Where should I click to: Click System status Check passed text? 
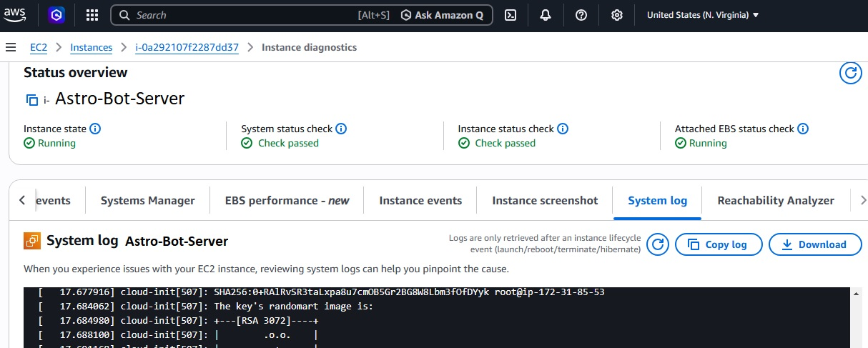click(288, 143)
